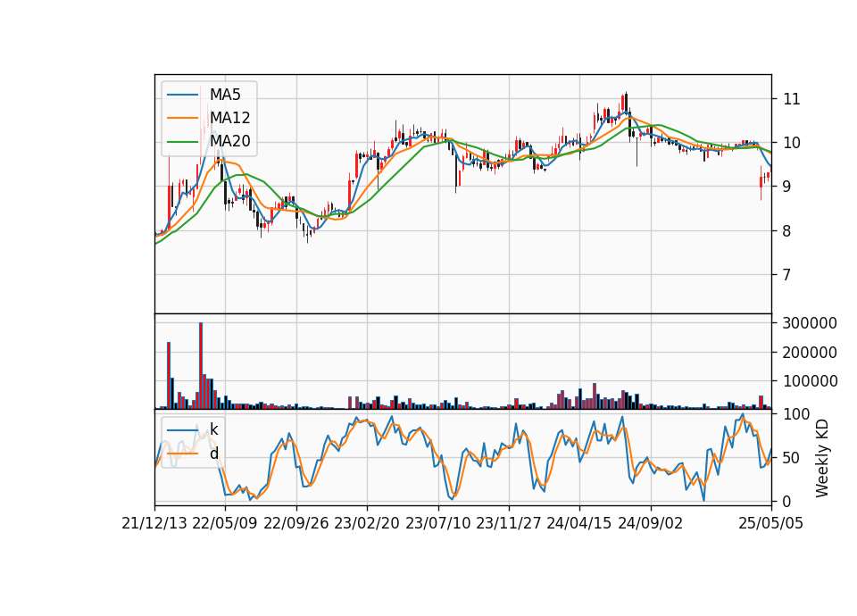This screenshot has height=616, width=857.
Task: Click the 22/05/09 date tick label
Action: pyautogui.click(x=225, y=524)
